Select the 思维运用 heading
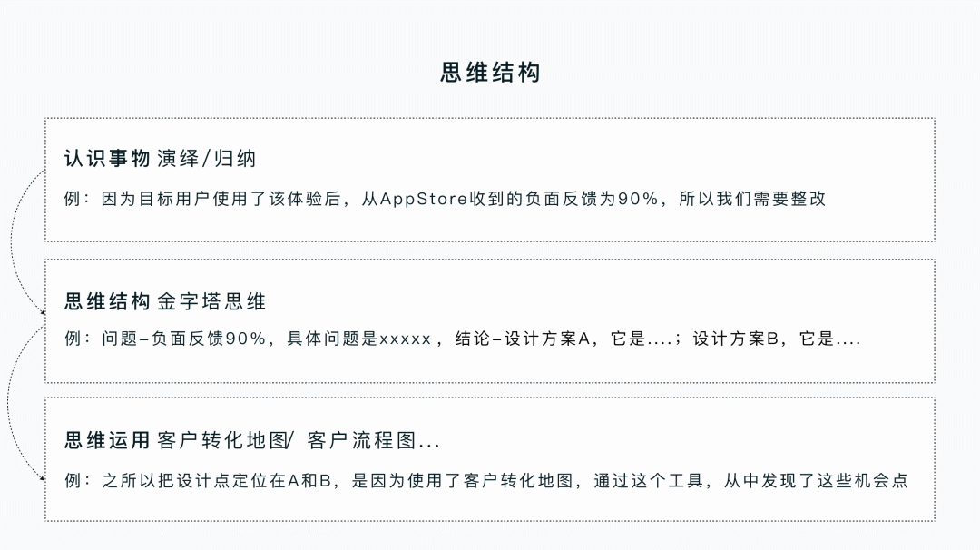 pyautogui.click(x=107, y=440)
